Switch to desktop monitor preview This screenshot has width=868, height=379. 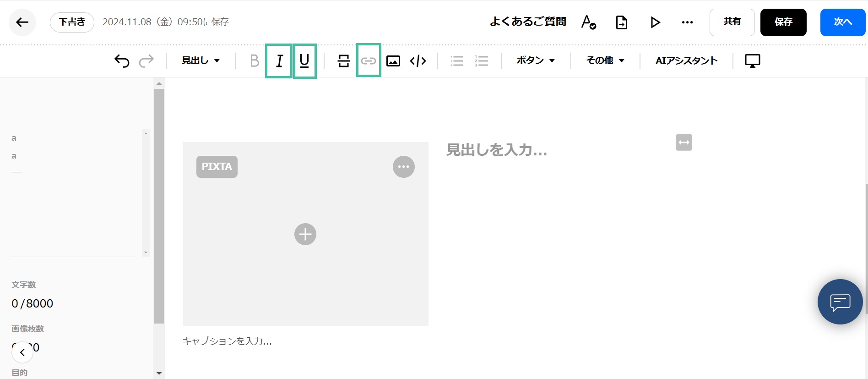coord(752,60)
